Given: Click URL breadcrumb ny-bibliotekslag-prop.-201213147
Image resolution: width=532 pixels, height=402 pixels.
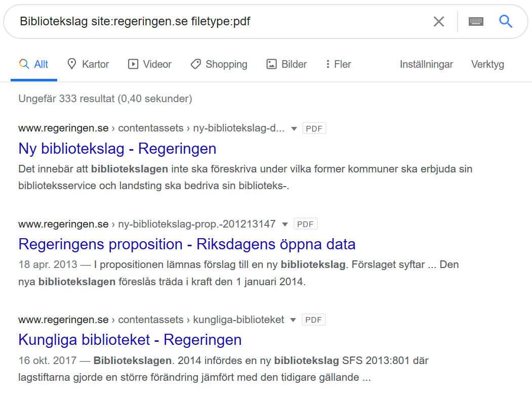Looking at the screenshot, I should click(x=147, y=224).
